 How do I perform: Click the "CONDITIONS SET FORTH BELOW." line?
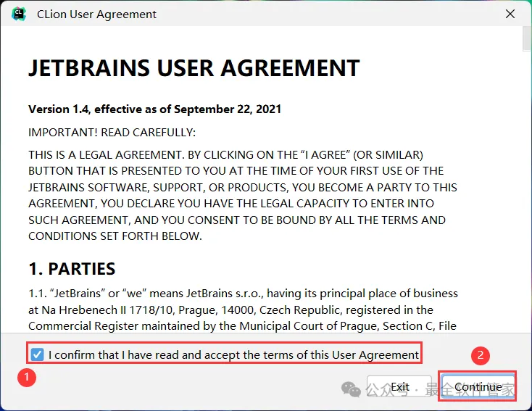115,236
